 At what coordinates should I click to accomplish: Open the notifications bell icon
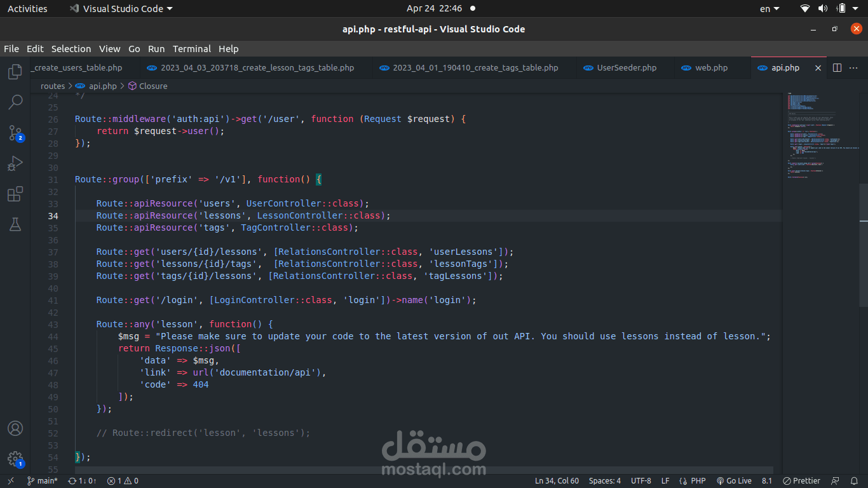[x=855, y=481]
